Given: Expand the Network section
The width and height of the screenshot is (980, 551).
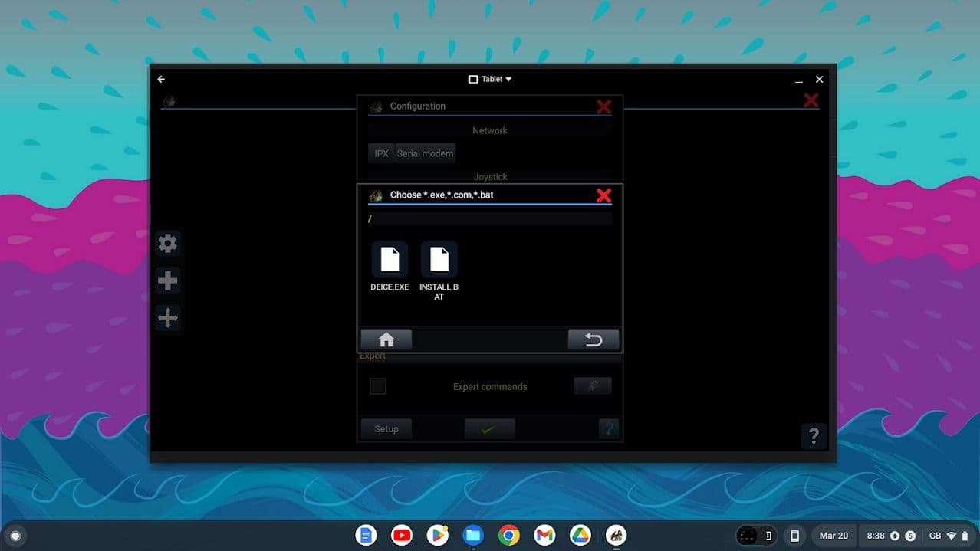Looking at the screenshot, I should click(x=489, y=130).
